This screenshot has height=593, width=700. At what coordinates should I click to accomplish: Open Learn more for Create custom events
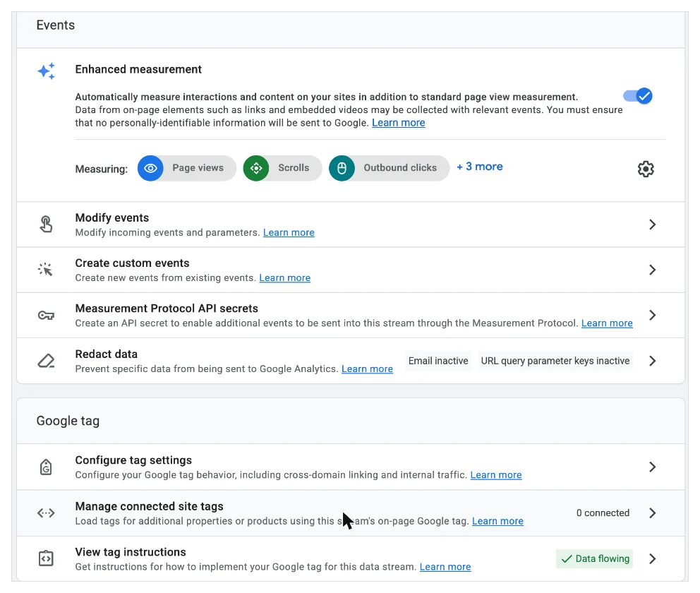tap(284, 277)
